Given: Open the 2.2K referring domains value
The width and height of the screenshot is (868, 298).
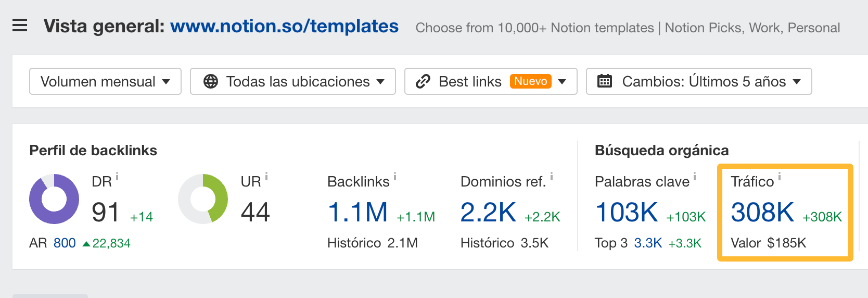Looking at the screenshot, I should click(x=488, y=213).
